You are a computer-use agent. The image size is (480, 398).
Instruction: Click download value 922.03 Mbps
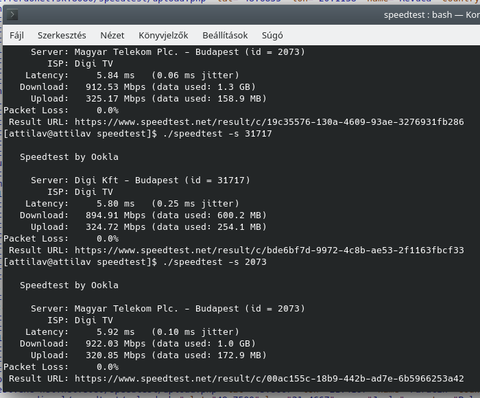pos(115,344)
